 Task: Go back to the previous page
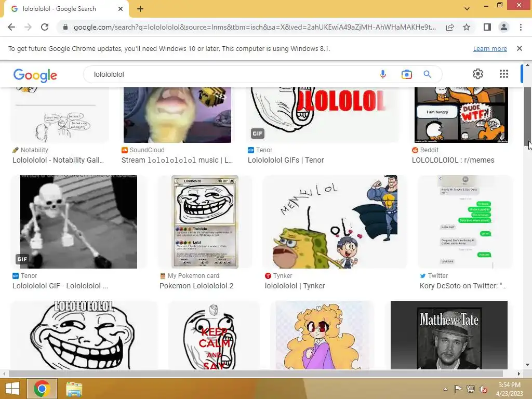[x=11, y=27]
